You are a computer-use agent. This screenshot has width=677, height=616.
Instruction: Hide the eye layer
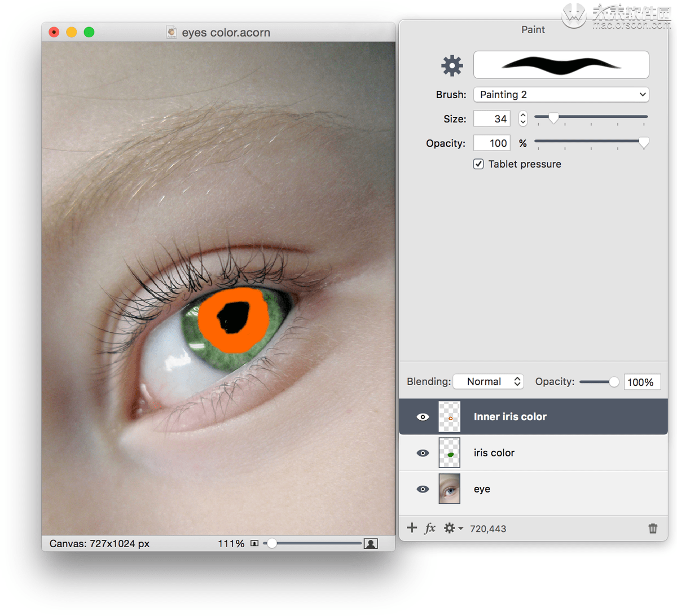(423, 489)
